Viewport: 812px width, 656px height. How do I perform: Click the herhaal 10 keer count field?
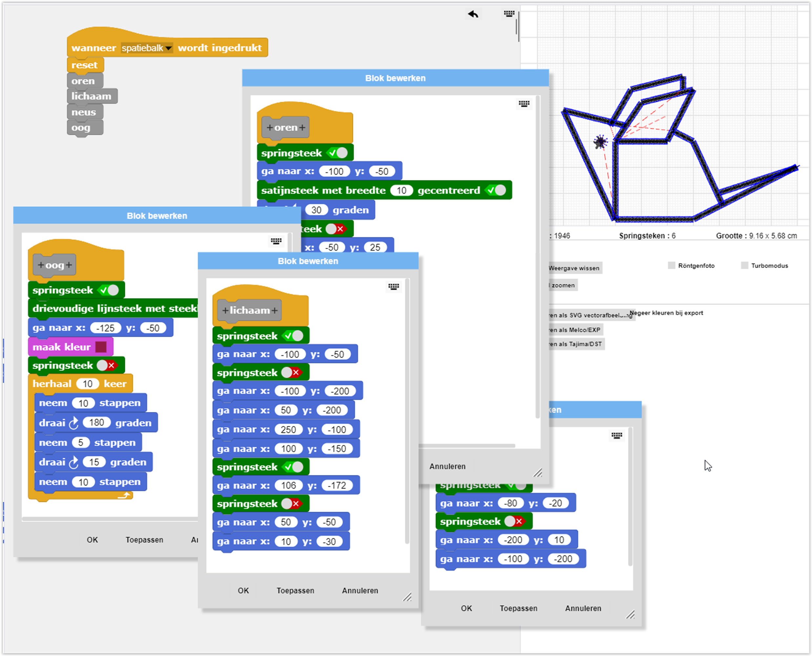pyautogui.click(x=88, y=384)
